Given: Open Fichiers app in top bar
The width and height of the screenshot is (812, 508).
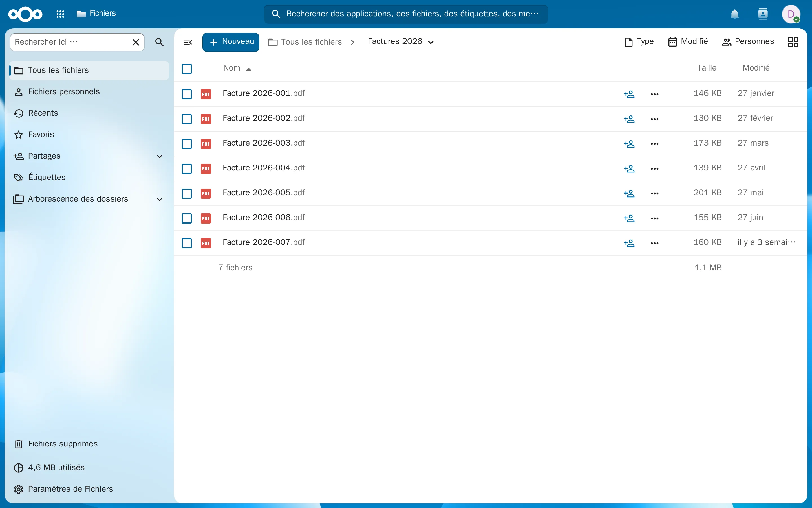Looking at the screenshot, I should [96, 14].
